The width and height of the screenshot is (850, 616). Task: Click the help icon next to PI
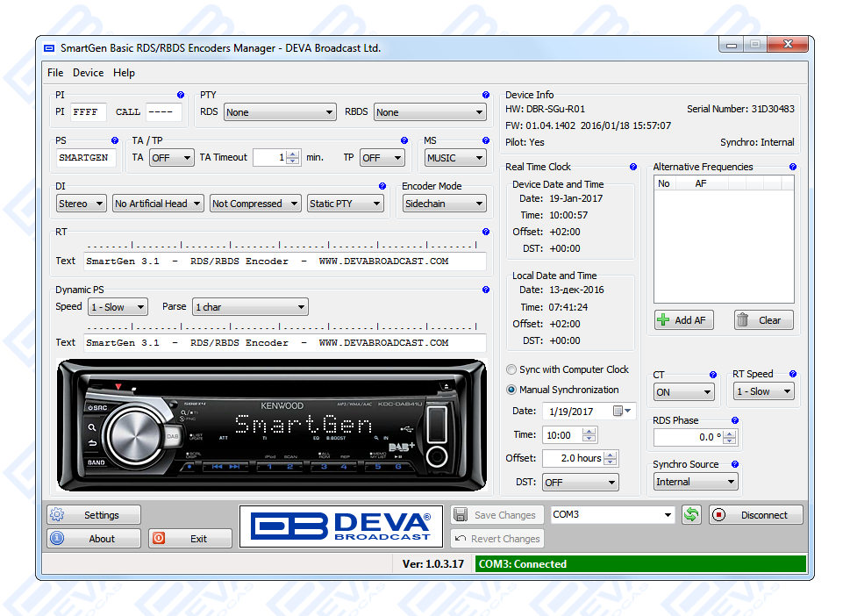181,95
